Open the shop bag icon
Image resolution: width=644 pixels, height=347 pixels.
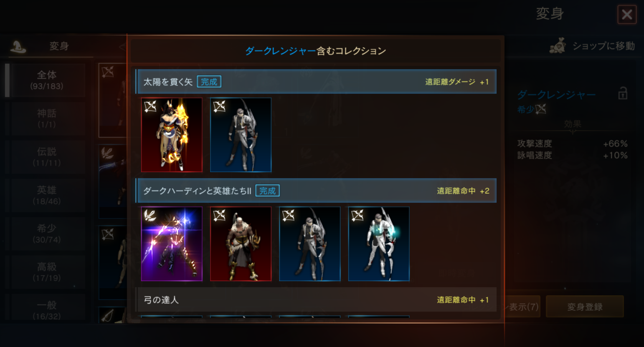click(x=558, y=46)
